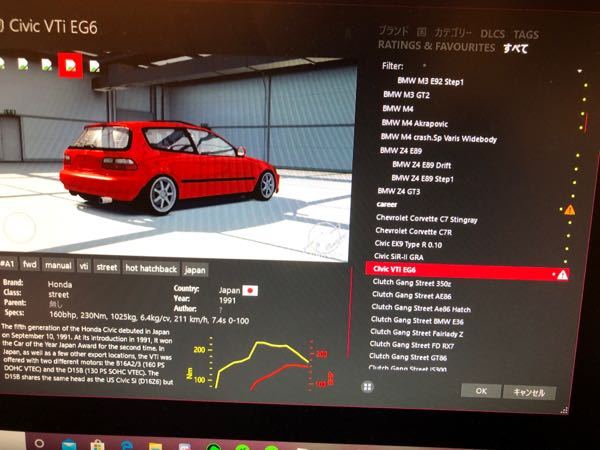Select highlighted Civic VTi EG6 row
Viewport: 600px width, 450px height.
[x=467, y=271]
